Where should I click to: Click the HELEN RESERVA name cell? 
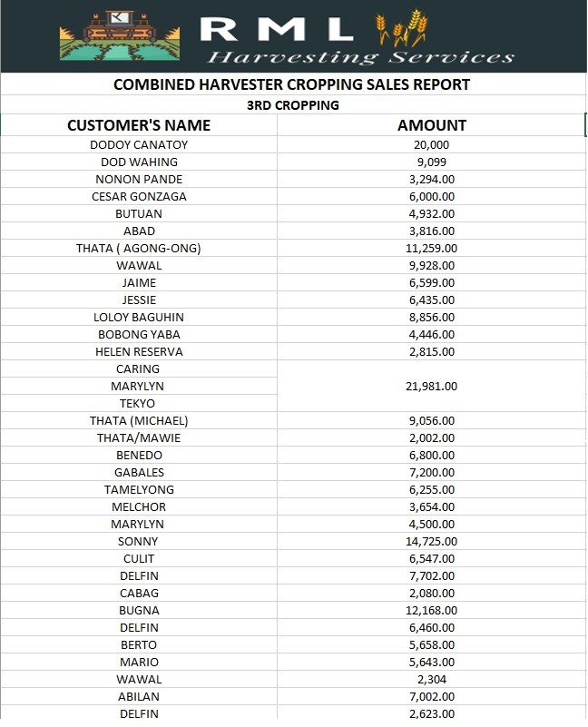(x=139, y=352)
